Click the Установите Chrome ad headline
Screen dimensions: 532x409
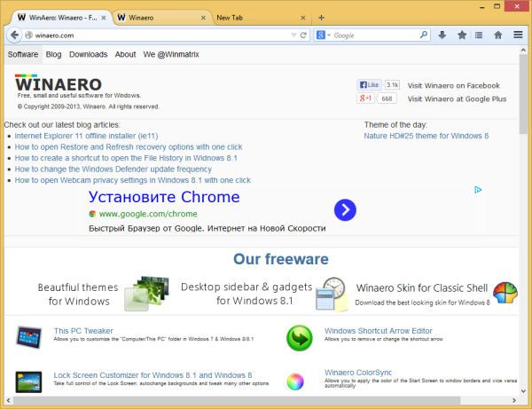tap(164, 197)
